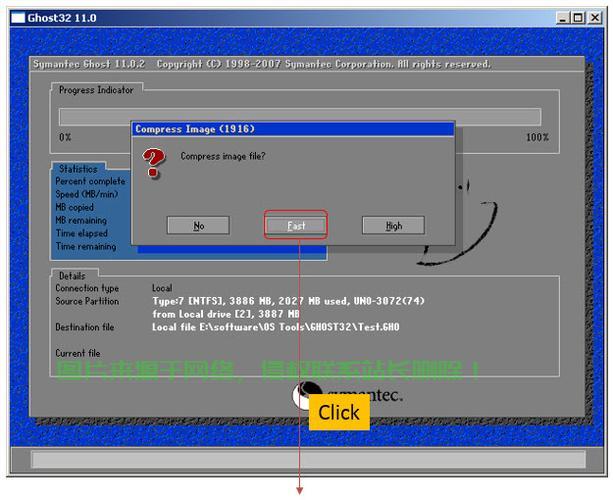Minimize the Ghost32 11.0 window
The image size is (613, 500).
(x=562, y=18)
